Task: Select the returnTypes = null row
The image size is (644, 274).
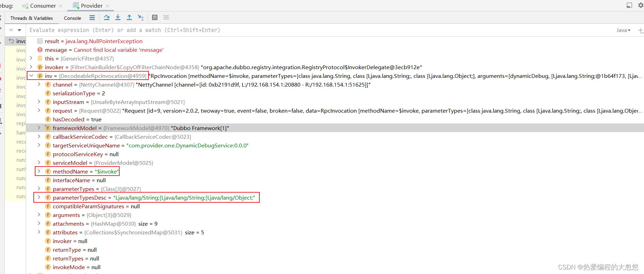Action: 335,258
